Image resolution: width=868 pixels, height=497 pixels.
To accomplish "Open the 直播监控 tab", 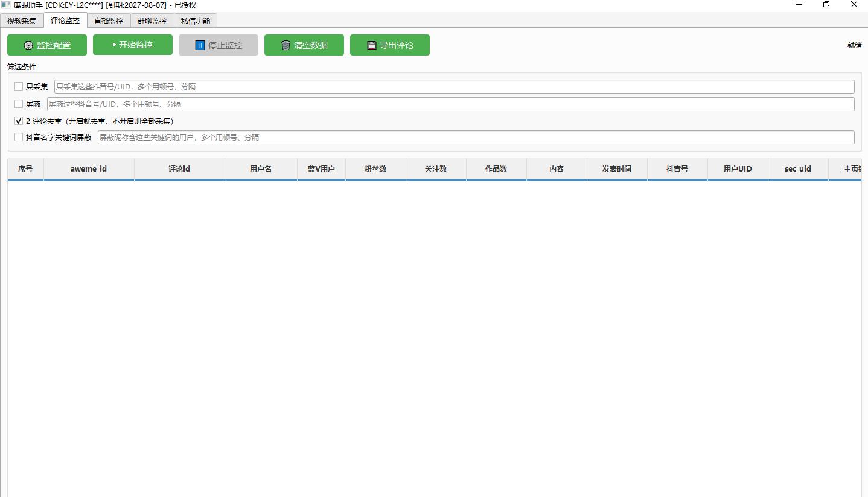I will (109, 21).
